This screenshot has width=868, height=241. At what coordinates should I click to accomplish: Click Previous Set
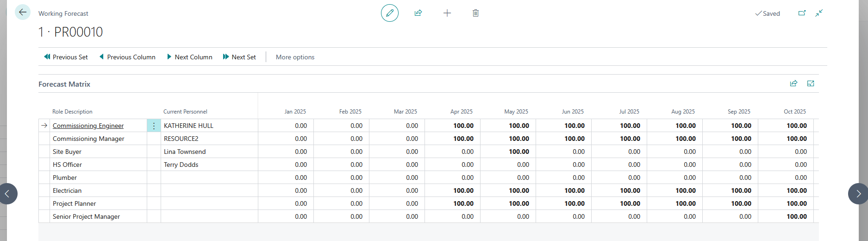click(x=66, y=57)
